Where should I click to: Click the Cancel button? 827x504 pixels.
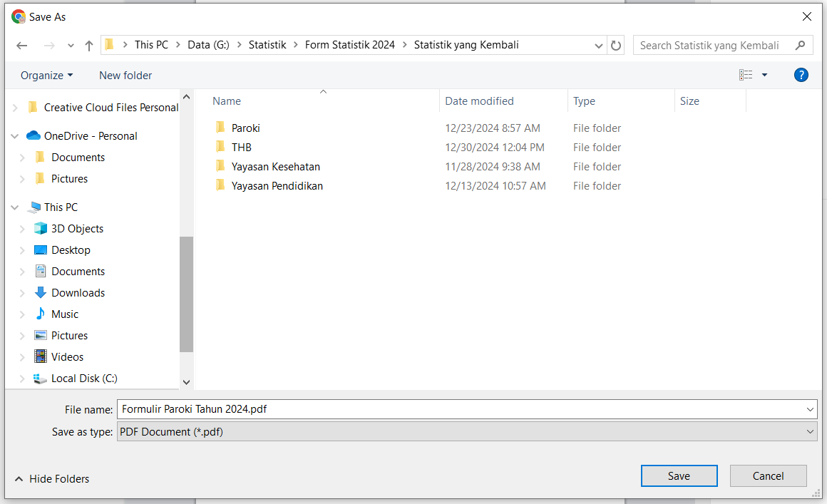768,476
